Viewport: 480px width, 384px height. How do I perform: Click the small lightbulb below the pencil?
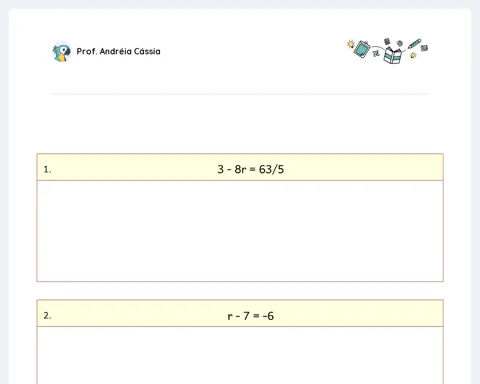pos(413,55)
